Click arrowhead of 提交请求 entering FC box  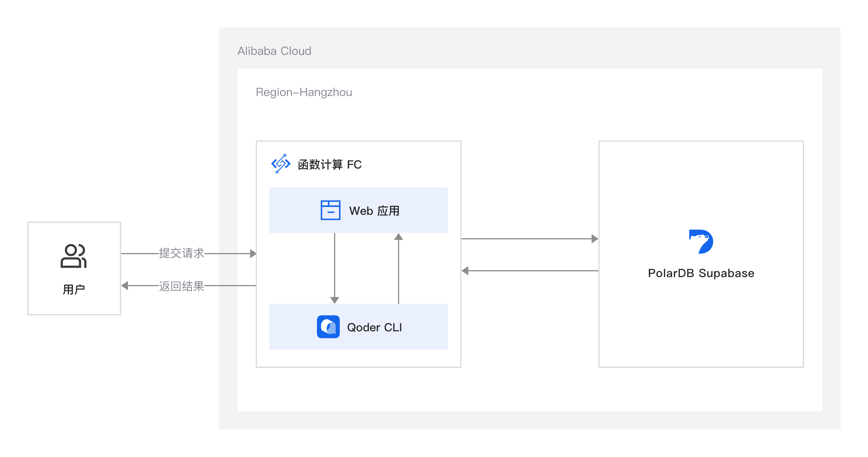click(253, 253)
